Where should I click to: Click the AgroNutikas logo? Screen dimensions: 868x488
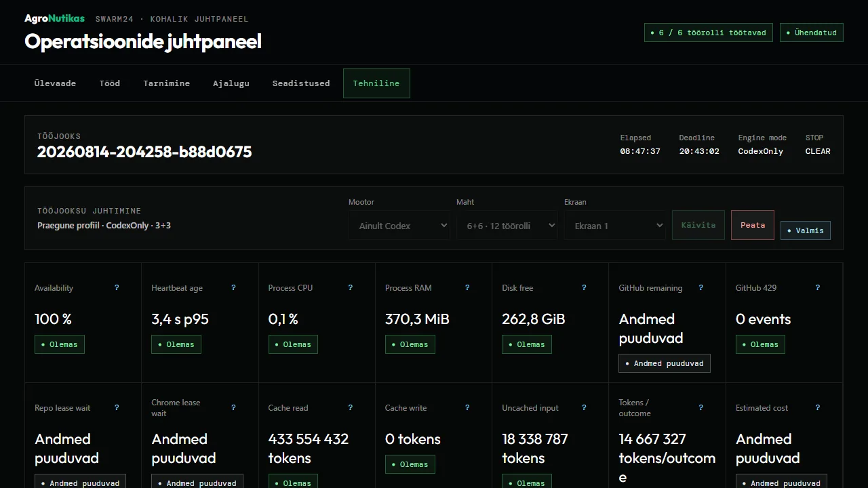(x=54, y=18)
